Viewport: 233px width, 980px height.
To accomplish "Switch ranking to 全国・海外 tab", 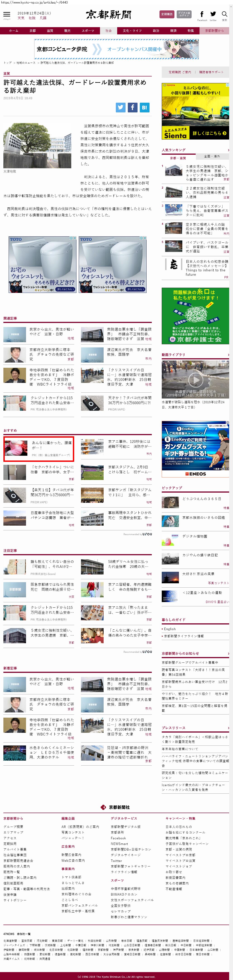I will tap(212, 156).
